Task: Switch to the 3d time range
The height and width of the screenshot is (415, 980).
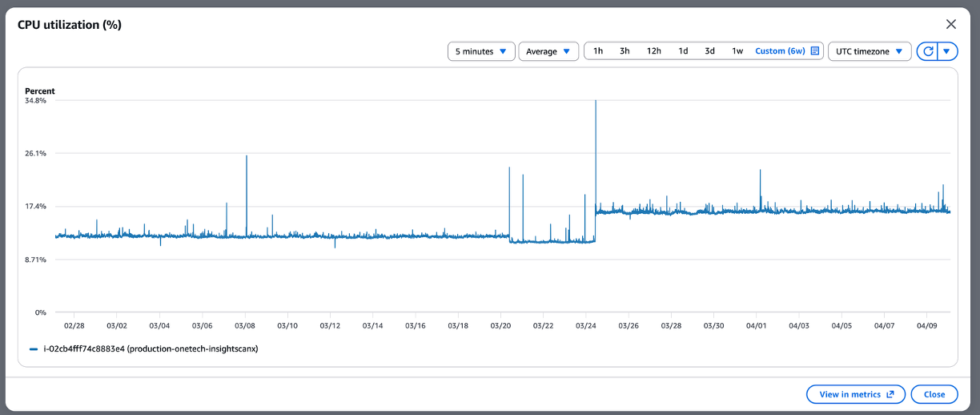Action: (709, 51)
